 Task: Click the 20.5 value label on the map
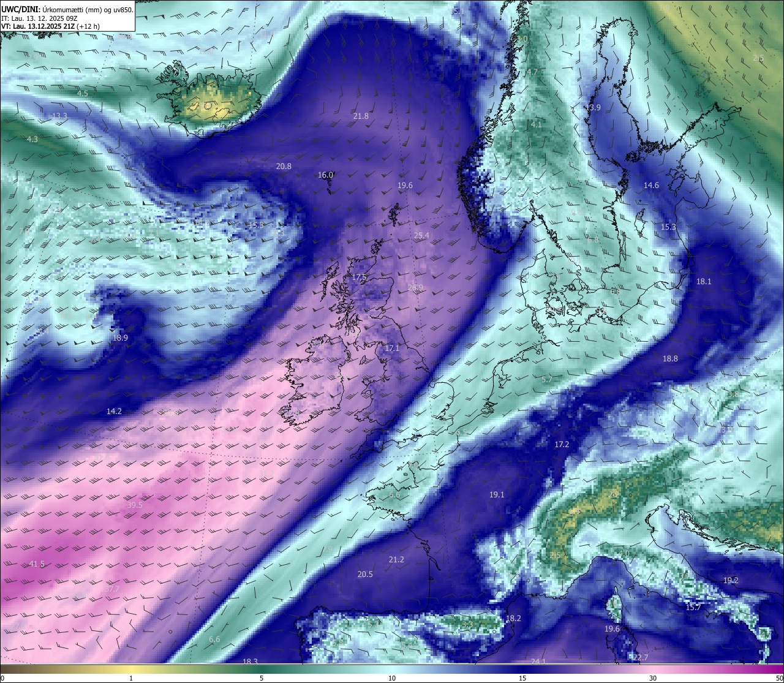pyautogui.click(x=365, y=574)
